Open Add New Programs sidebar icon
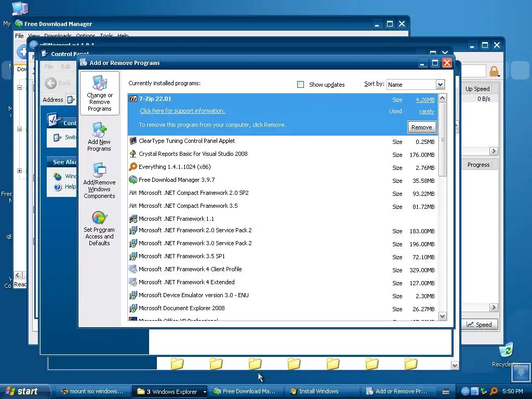Image resolution: width=532 pixels, height=399 pixels. 99,137
